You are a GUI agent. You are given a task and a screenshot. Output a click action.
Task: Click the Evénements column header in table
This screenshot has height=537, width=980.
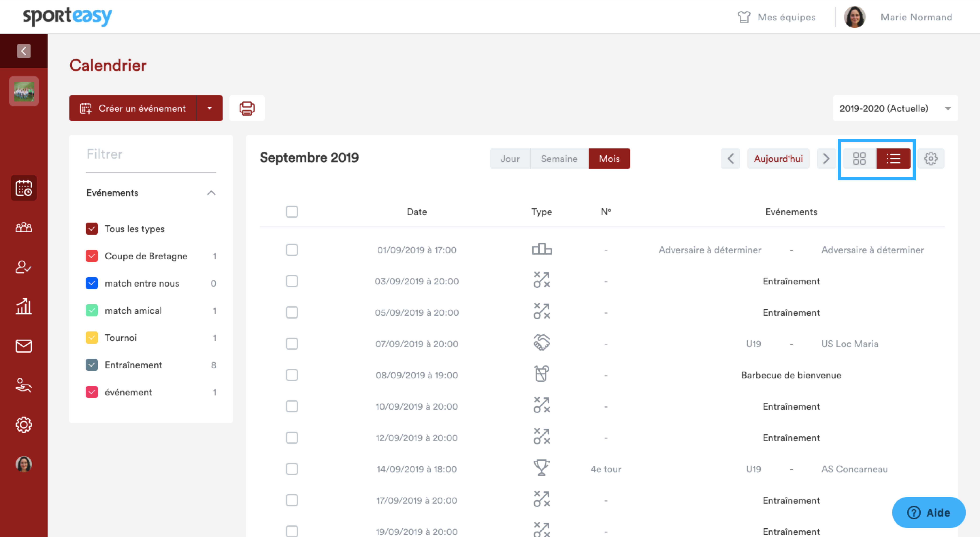point(791,212)
